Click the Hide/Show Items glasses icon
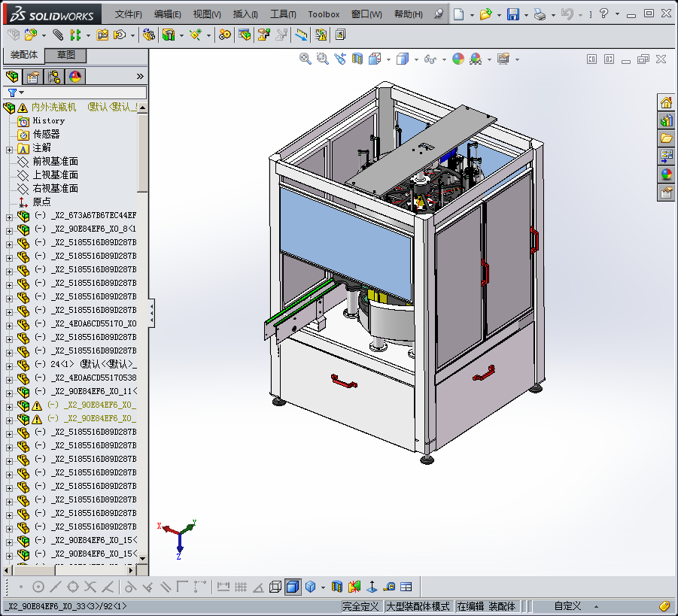This screenshot has height=616, width=678. click(x=430, y=59)
